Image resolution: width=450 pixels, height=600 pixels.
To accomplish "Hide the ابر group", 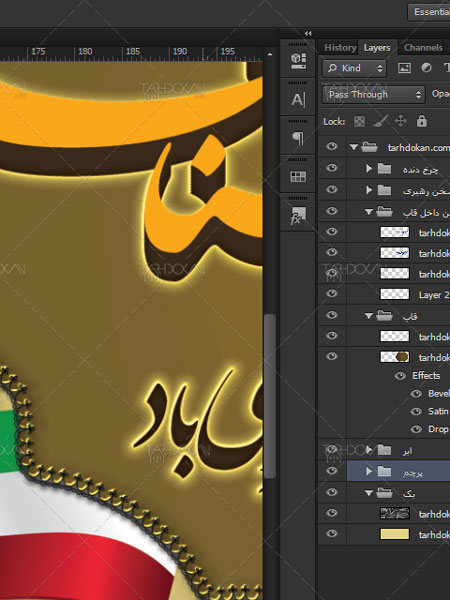I will 332,449.
